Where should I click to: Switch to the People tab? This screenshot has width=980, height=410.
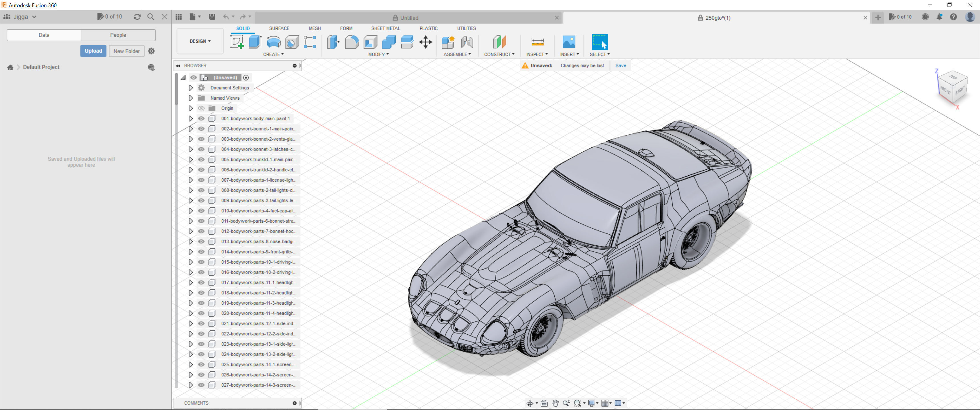[118, 35]
